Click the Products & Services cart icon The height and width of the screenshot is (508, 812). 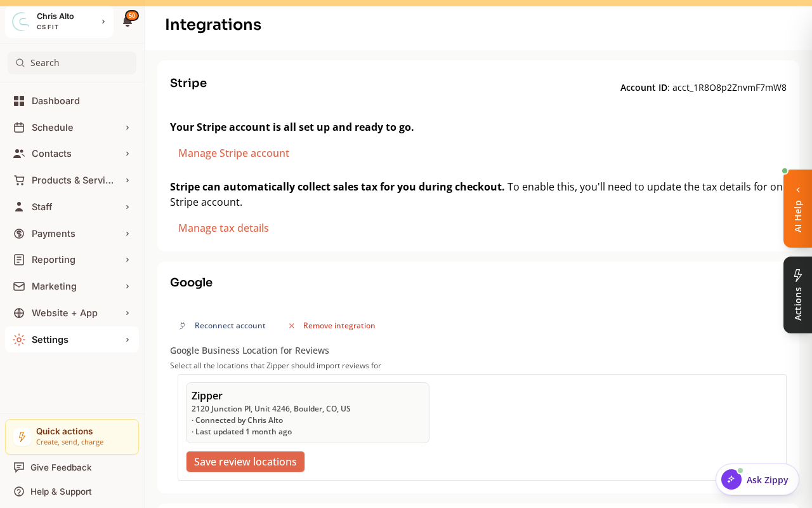19,180
